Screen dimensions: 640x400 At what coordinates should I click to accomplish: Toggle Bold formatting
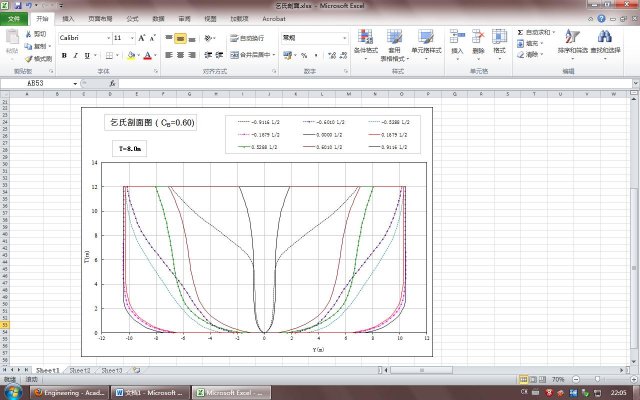coord(63,55)
